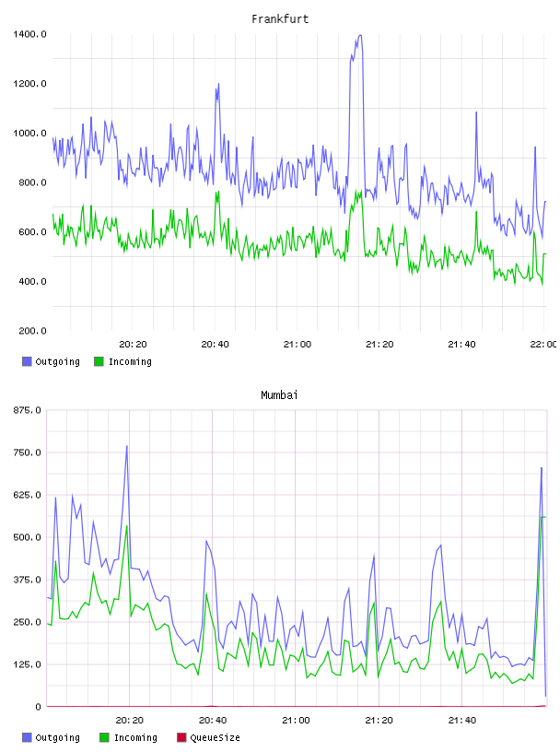Click the 875.0 value on Mumbai y-axis
The image size is (560, 752).
27,410
